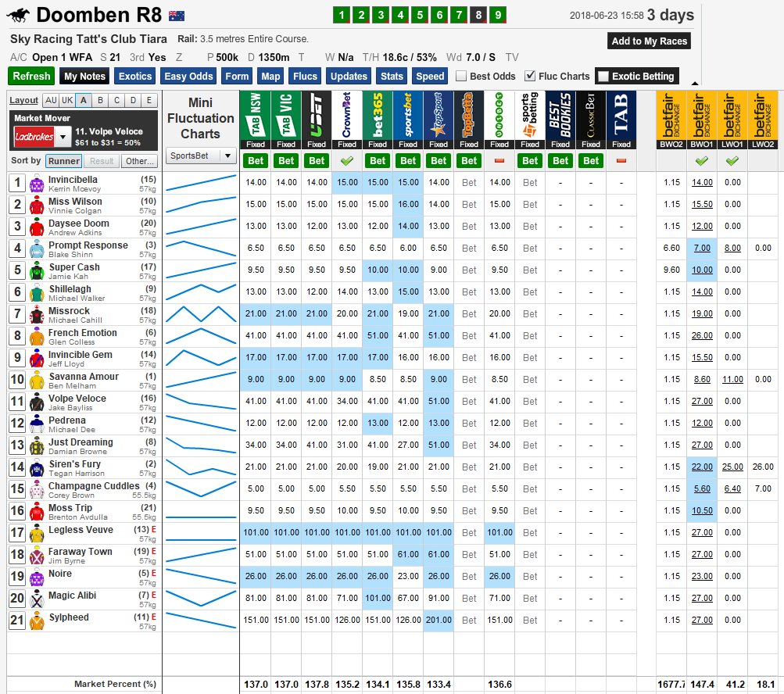The height and width of the screenshot is (694, 784).
Task: Open the Exotics tab
Action: tap(135, 76)
